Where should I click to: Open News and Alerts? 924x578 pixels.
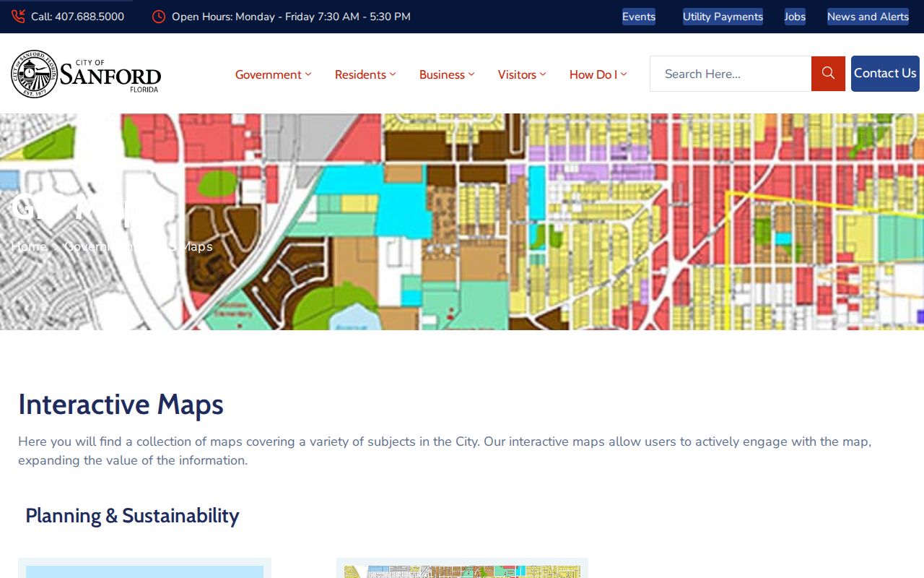tap(868, 17)
